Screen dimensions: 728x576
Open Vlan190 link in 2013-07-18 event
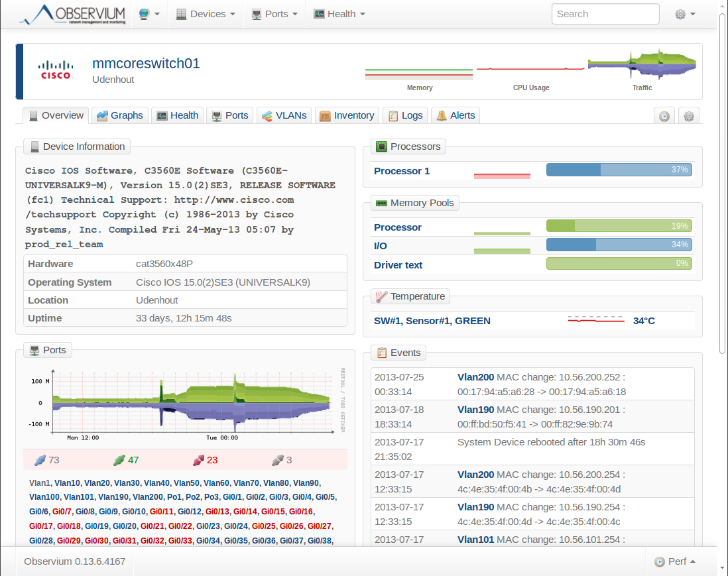pyautogui.click(x=476, y=410)
